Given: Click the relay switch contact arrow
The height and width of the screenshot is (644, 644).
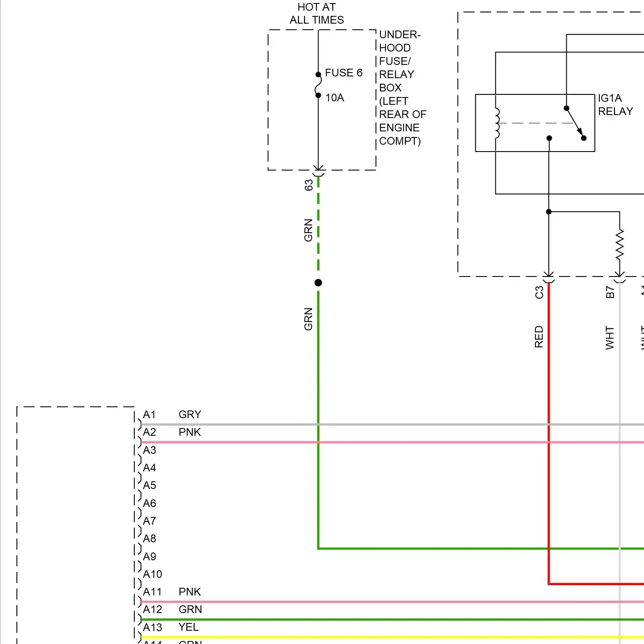Looking at the screenshot, I should (x=575, y=123).
